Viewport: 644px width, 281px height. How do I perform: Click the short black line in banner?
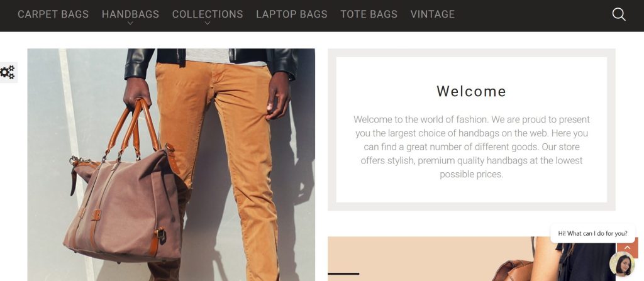(x=343, y=273)
